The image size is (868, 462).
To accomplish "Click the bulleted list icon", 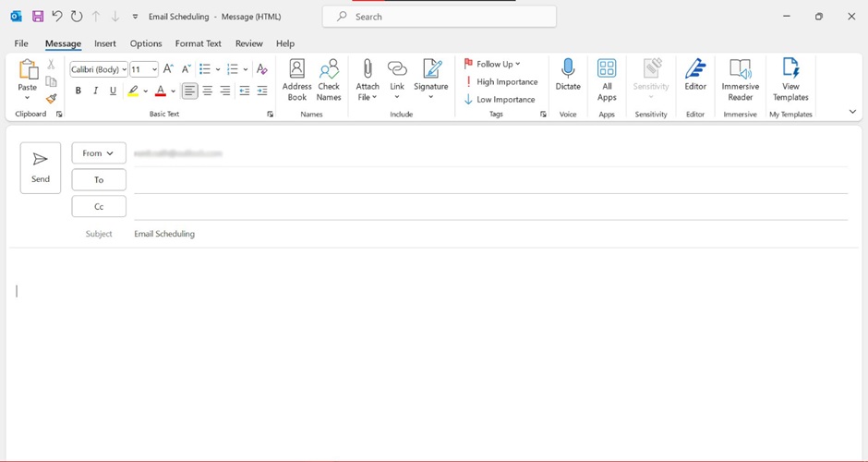I will (205, 69).
